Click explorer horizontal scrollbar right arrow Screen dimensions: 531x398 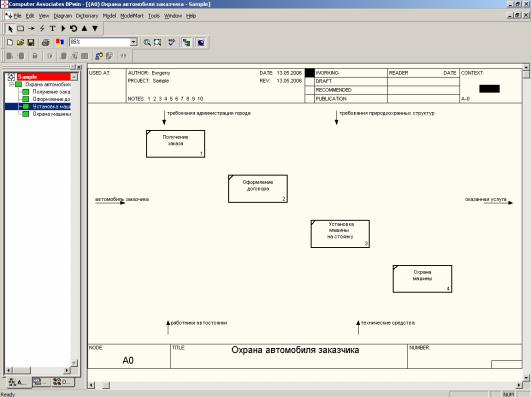tap(67, 371)
